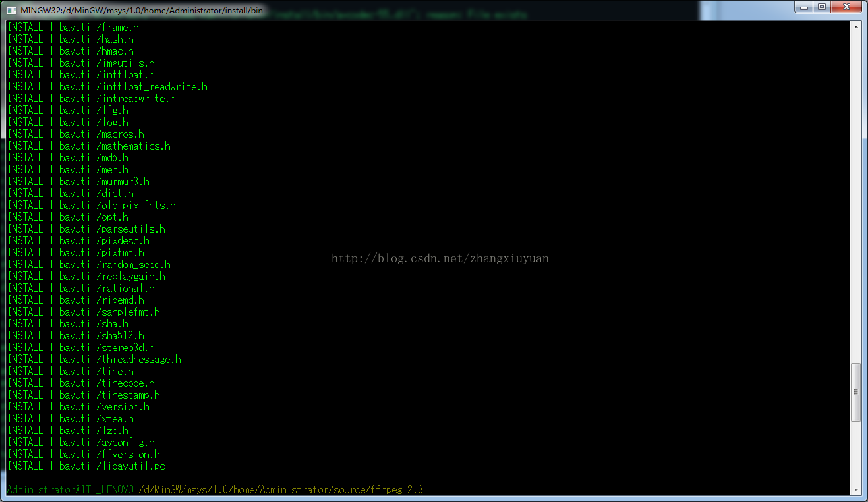Click the line 'INSTALL libavutil/xtea.h'
This screenshot has height=502, width=868.
click(71, 419)
